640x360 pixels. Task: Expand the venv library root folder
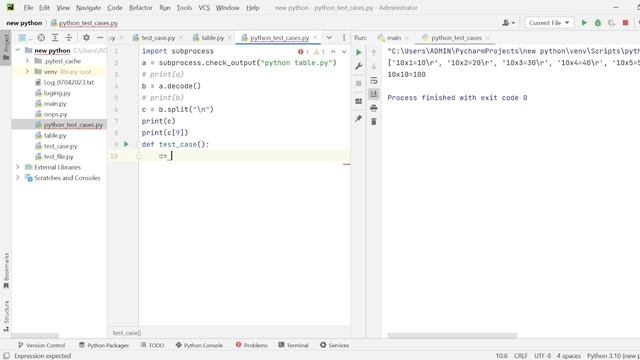(27, 71)
